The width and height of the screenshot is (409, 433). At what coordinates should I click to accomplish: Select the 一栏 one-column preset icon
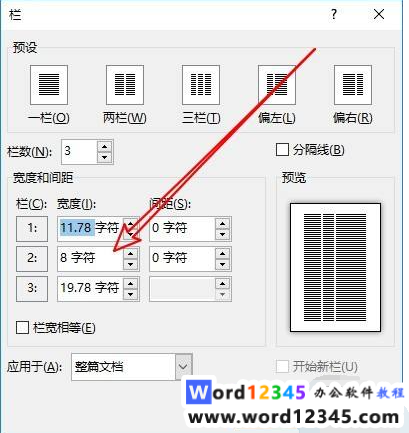click(x=49, y=85)
